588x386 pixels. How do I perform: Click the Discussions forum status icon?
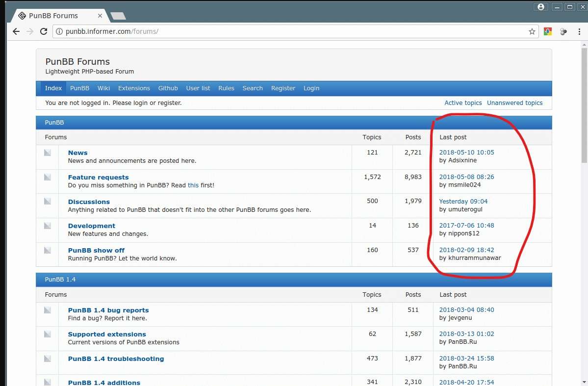48,202
